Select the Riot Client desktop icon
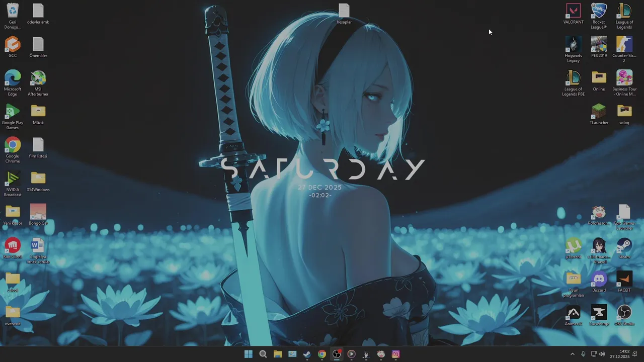This screenshot has height=362, width=644. [13, 248]
